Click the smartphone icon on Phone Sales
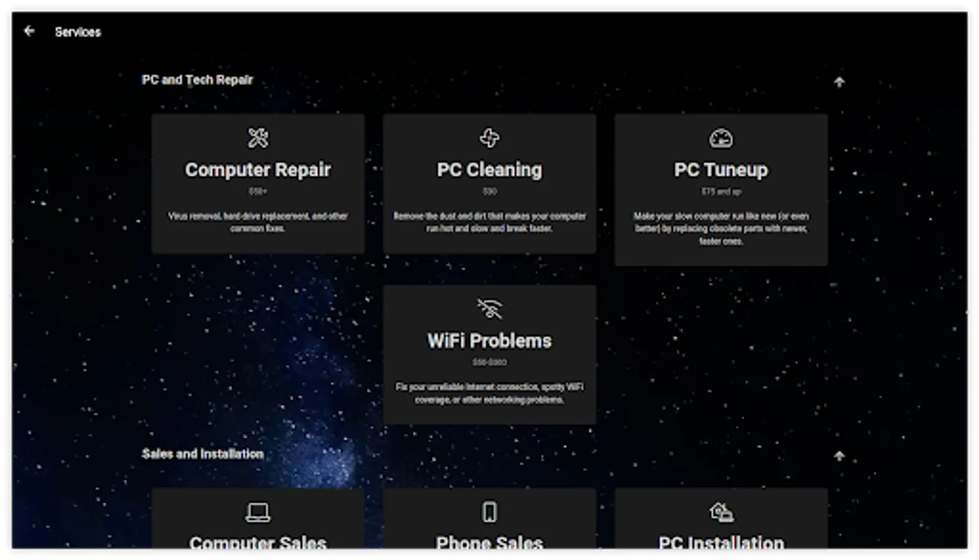 [489, 512]
